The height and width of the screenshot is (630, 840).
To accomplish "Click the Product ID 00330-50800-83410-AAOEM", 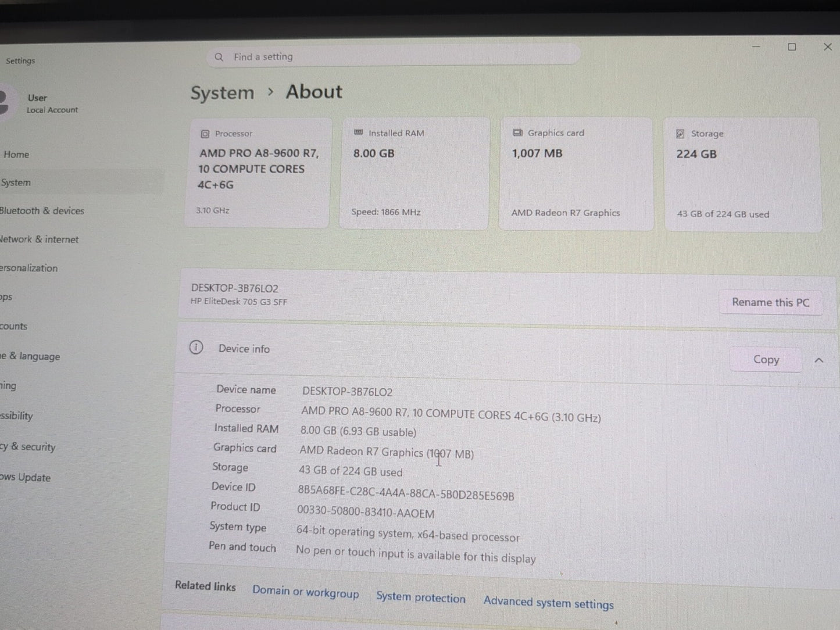I will coord(366,512).
